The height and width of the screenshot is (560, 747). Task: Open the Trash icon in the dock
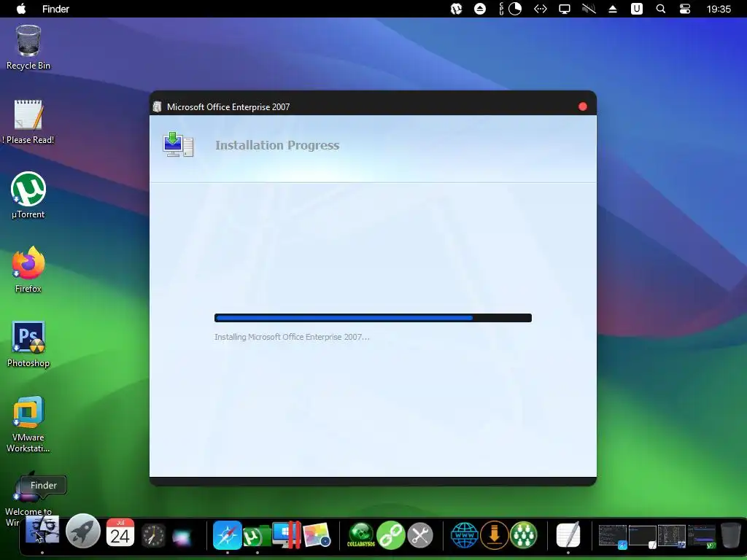pos(730,534)
